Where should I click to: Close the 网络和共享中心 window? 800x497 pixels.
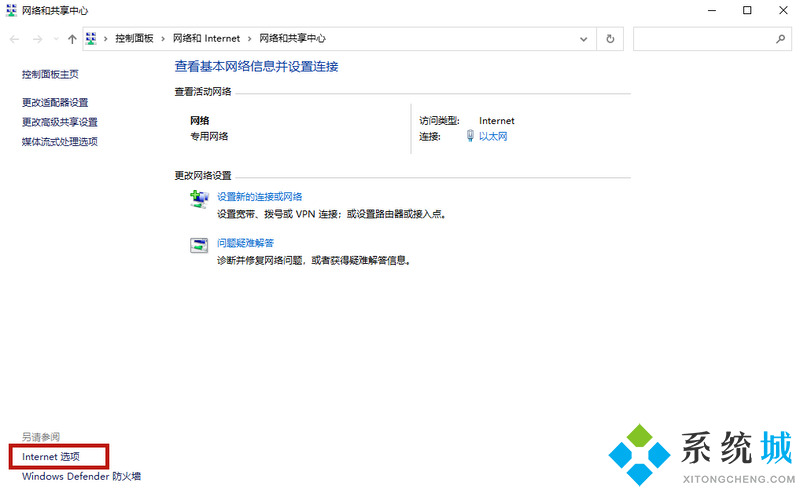pyautogui.click(x=783, y=10)
